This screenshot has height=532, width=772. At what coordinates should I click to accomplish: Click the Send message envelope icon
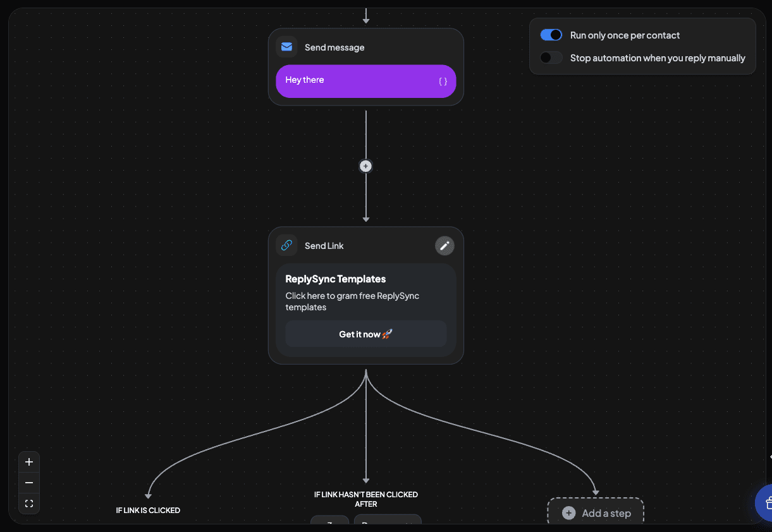[x=286, y=47]
